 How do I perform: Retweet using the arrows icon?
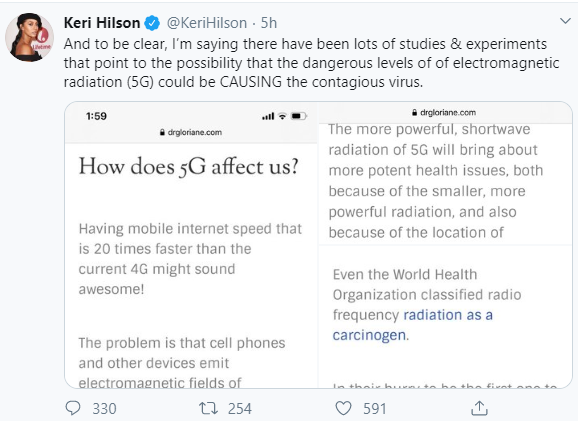(x=208, y=408)
